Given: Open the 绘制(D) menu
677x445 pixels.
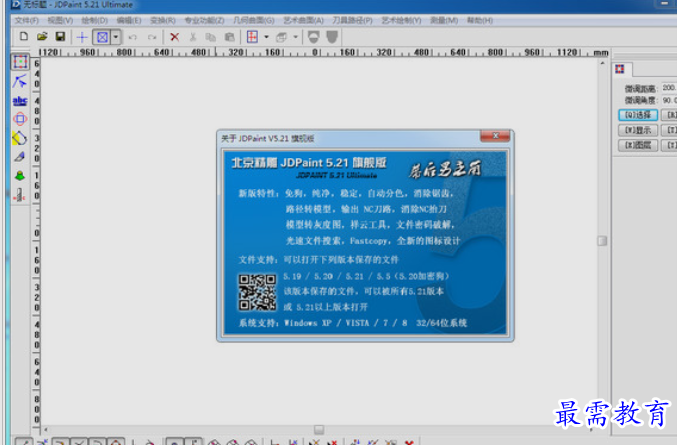Looking at the screenshot, I should tap(95, 20).
